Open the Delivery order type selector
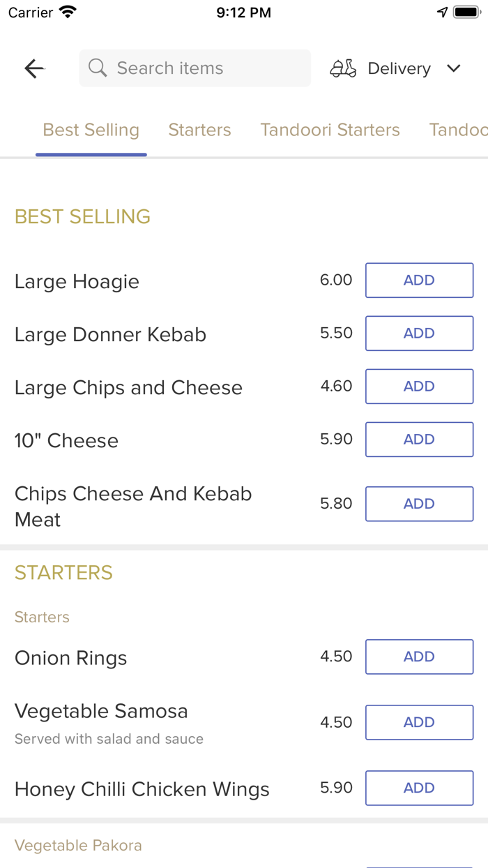Viewport: 488px width, 868px height. pos(399,68)
